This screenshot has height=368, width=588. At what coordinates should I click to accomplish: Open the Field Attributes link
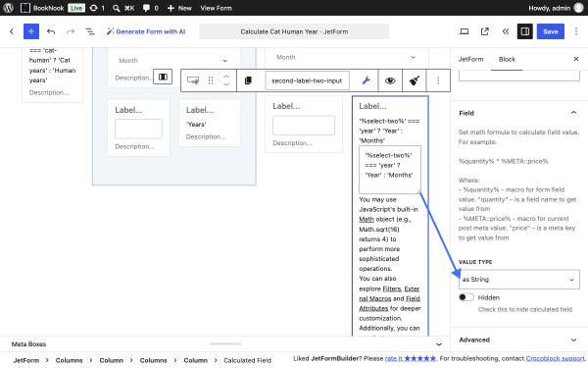pos(389,303)
